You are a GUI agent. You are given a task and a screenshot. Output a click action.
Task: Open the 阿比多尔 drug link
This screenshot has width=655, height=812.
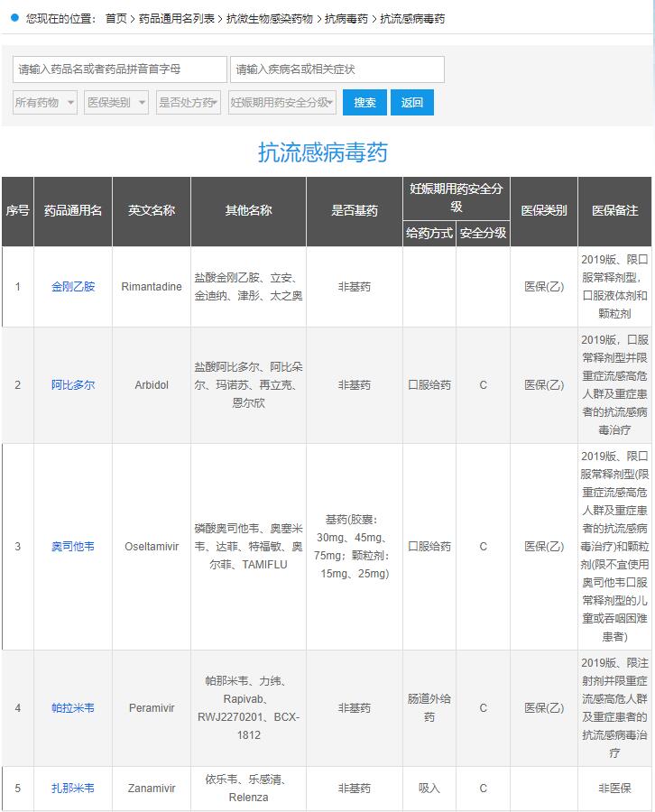[x=73, y=384]
